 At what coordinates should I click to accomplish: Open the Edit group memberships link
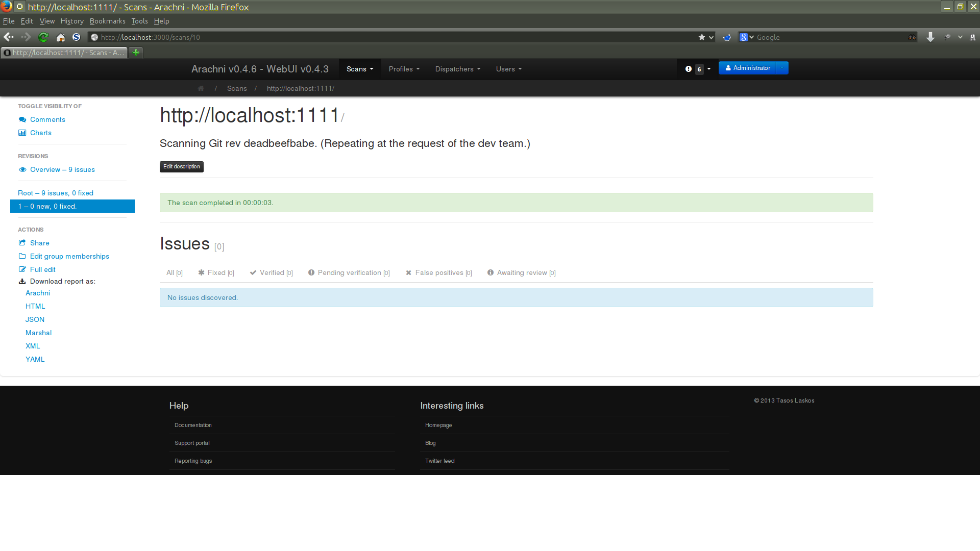(x=69, y=256)
